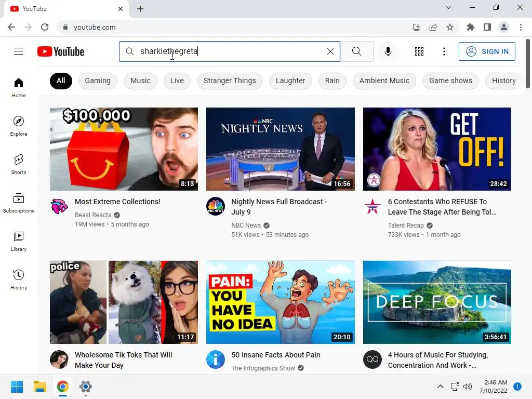Open the Chrome profile avatar
Image resolution: width=532 pixels, height=399 pixels.
[504, 27]
